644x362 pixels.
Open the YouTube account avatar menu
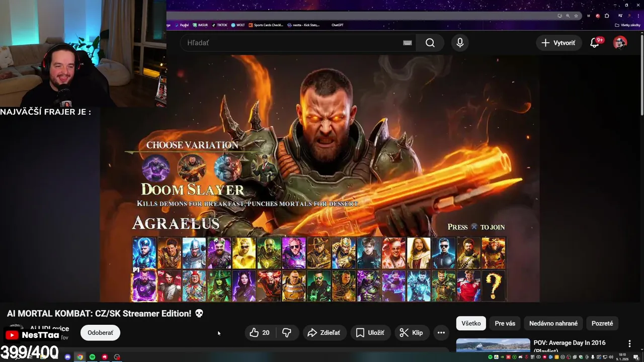click(620, 43)
